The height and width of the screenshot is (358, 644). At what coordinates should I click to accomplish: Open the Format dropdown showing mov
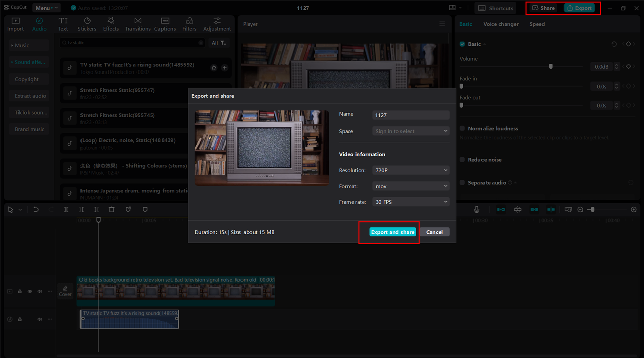point(411,186)
